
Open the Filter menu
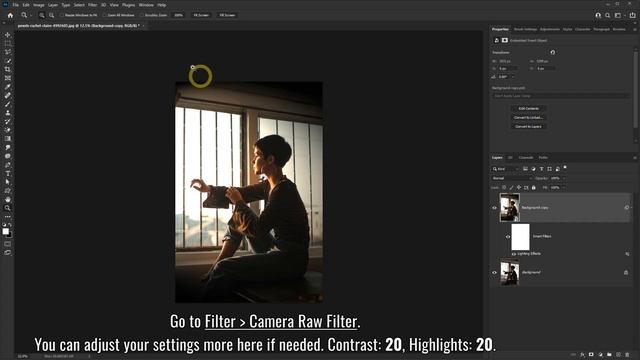click(93, 5)
